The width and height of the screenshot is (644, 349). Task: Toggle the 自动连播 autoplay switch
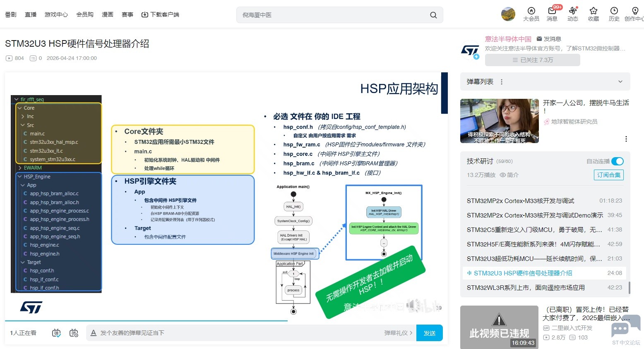(617, 161)
